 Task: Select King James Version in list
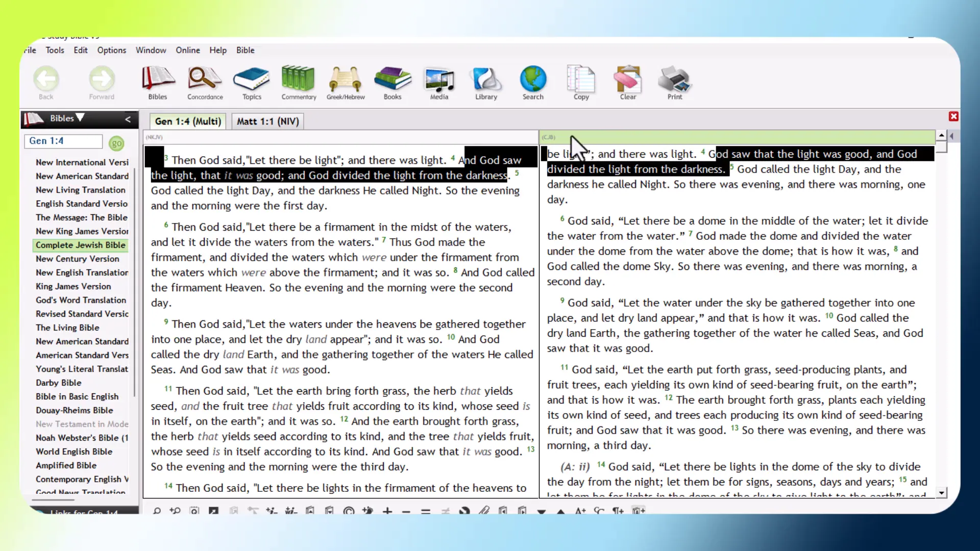pos(73,286)
